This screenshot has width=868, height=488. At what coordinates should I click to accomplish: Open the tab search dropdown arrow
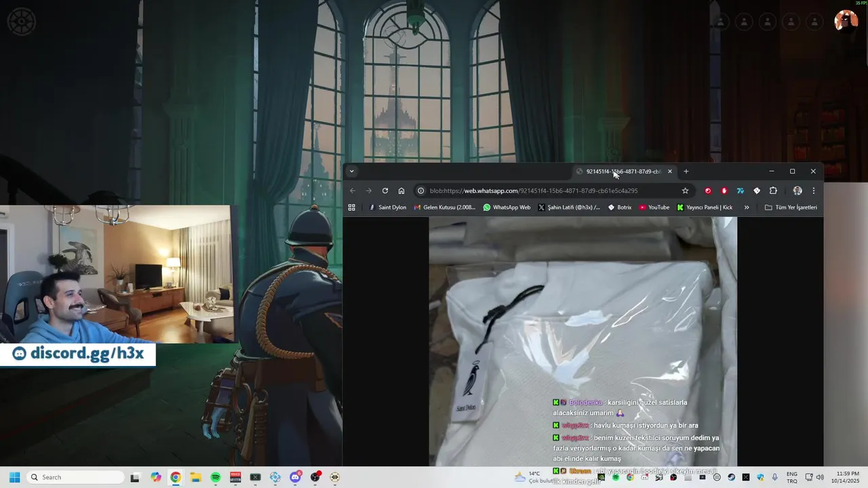point(351,171)
